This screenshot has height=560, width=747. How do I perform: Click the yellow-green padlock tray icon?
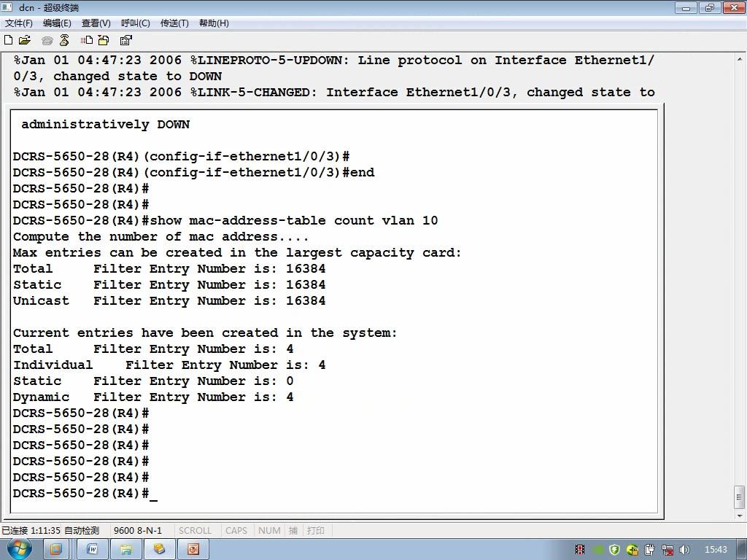tap(632, 550)
